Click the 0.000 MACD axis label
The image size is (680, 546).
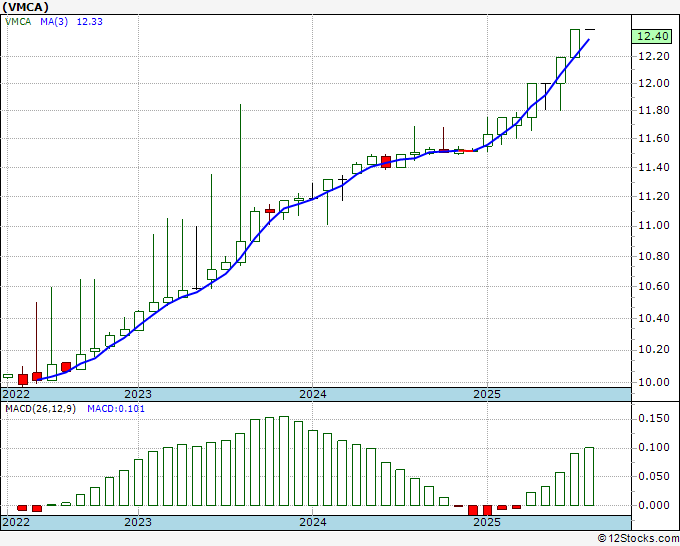653,505
